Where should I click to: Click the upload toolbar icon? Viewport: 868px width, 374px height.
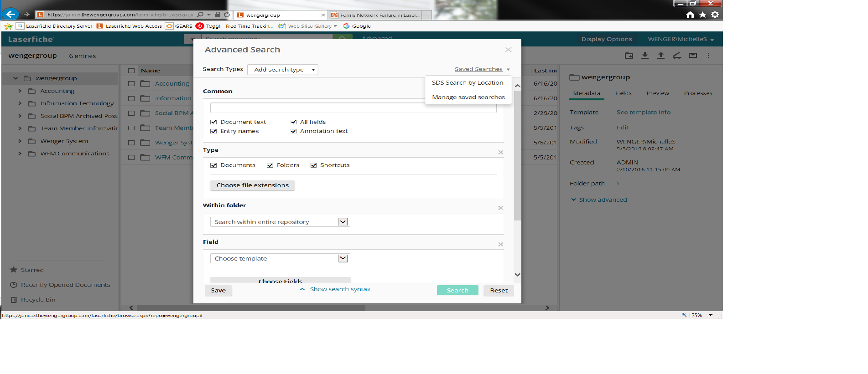(661, 56)
